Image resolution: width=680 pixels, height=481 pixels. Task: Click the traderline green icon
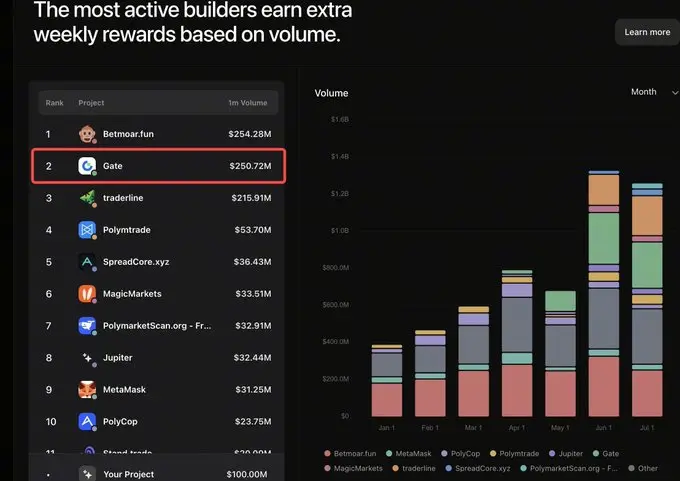(x=88, y=198)
